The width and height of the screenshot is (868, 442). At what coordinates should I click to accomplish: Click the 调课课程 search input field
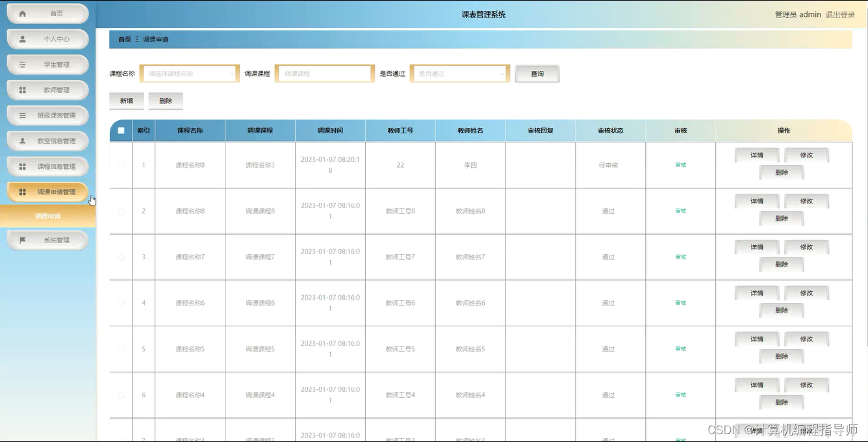click(325, 73)
